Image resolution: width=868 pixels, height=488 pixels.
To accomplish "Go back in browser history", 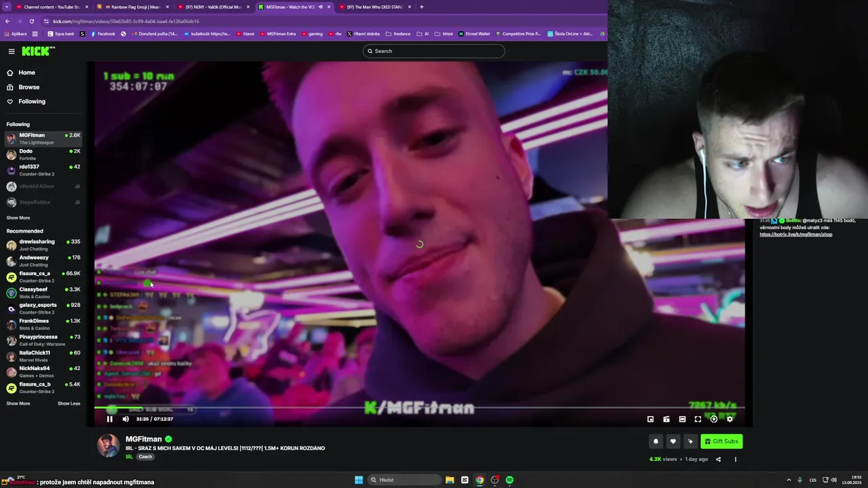I will click(x=7, y=21).
